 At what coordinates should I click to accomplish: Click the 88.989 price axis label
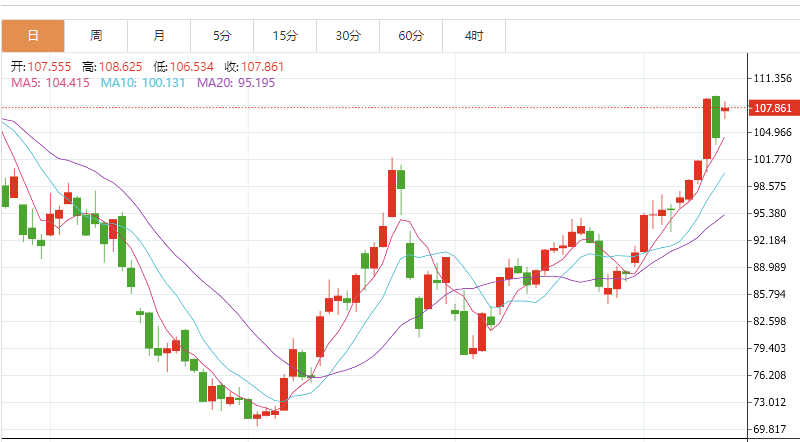773,267
